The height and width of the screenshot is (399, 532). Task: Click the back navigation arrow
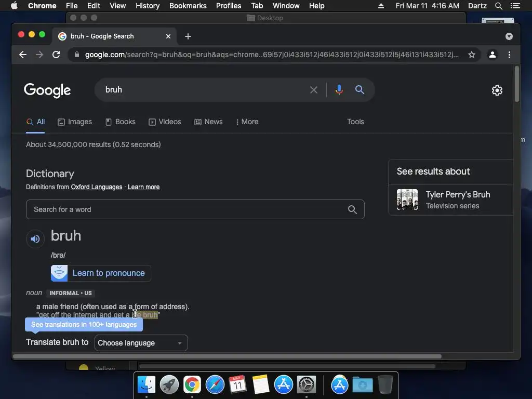click(23, 55)
